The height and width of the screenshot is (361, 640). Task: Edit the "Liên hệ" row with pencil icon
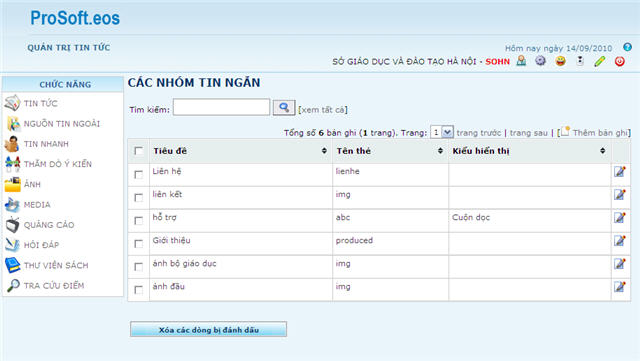click(620, 172)
